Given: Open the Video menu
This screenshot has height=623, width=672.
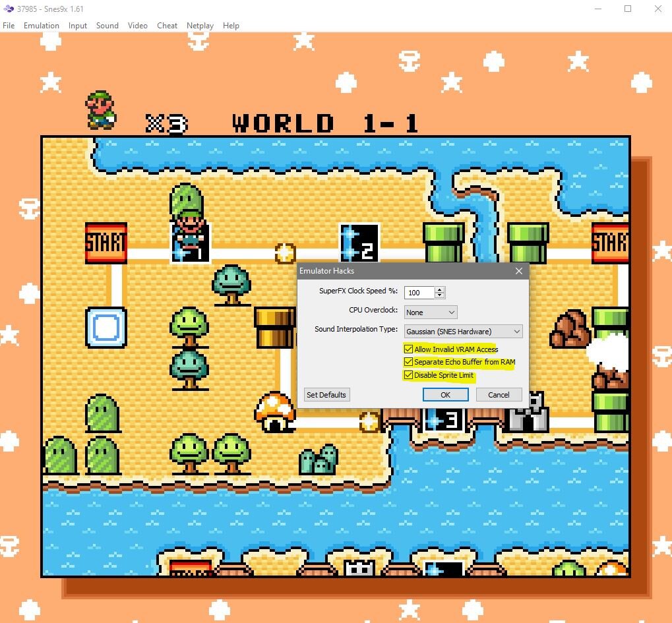Looking at the screenshot, I should click(138, 26).
